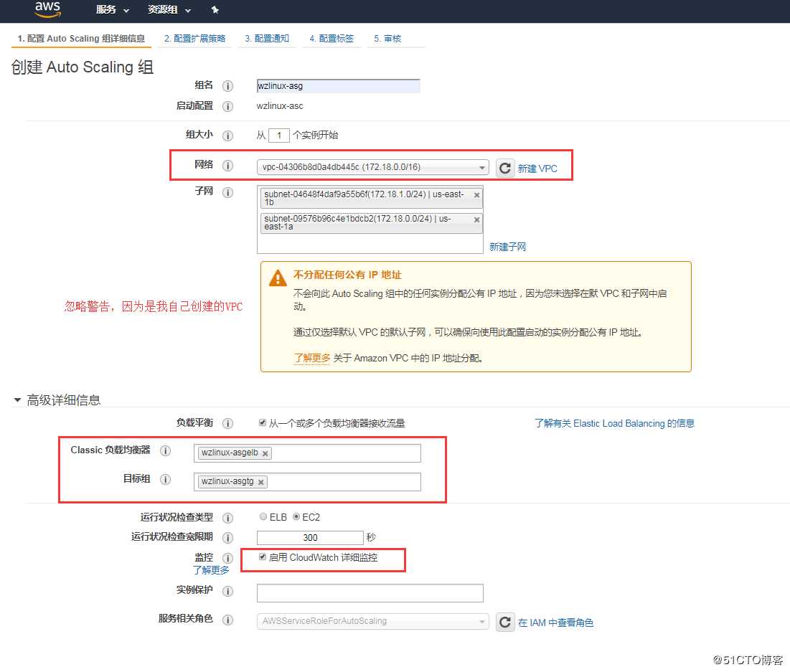Remove wzlinux-asgelb load balancer tag
Image resolution: width=790 pixels, height=672 pixels.
(x=265, y=453)
